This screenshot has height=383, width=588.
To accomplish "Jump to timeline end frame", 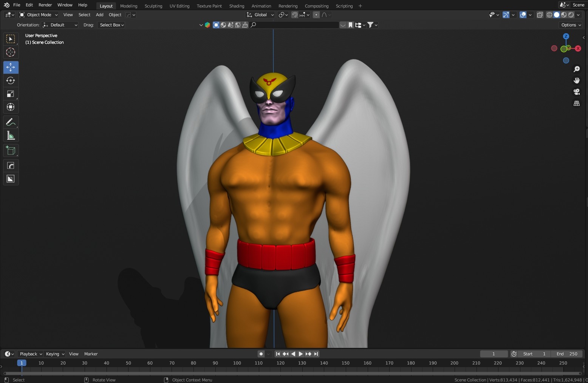I will point(316,354).
